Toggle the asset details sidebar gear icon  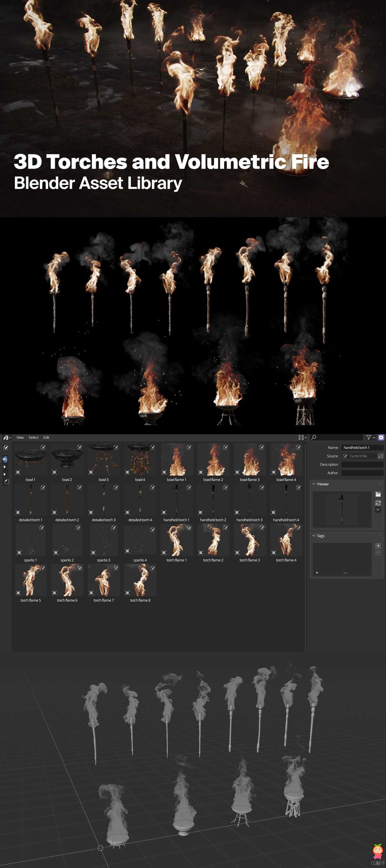click(381, 437)
